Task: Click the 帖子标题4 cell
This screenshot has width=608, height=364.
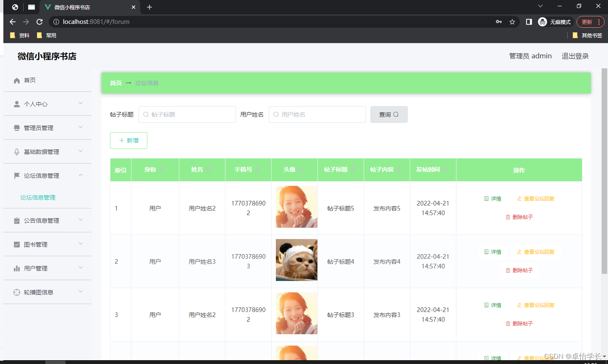Action: [x=341, y=262]
